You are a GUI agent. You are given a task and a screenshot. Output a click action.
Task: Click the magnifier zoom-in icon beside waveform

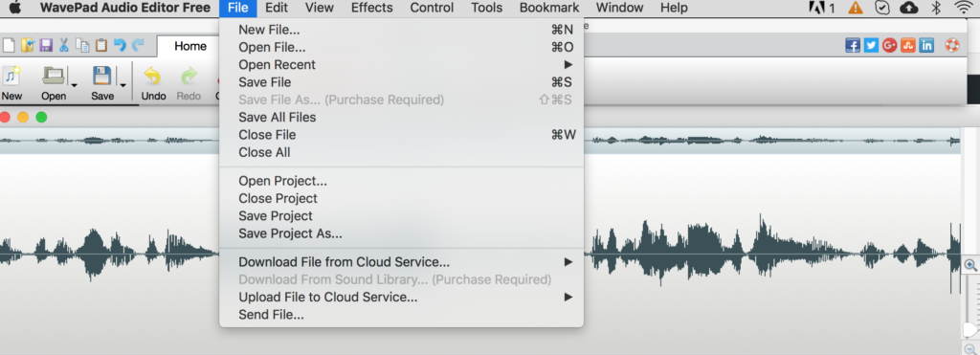coord(970,265)
